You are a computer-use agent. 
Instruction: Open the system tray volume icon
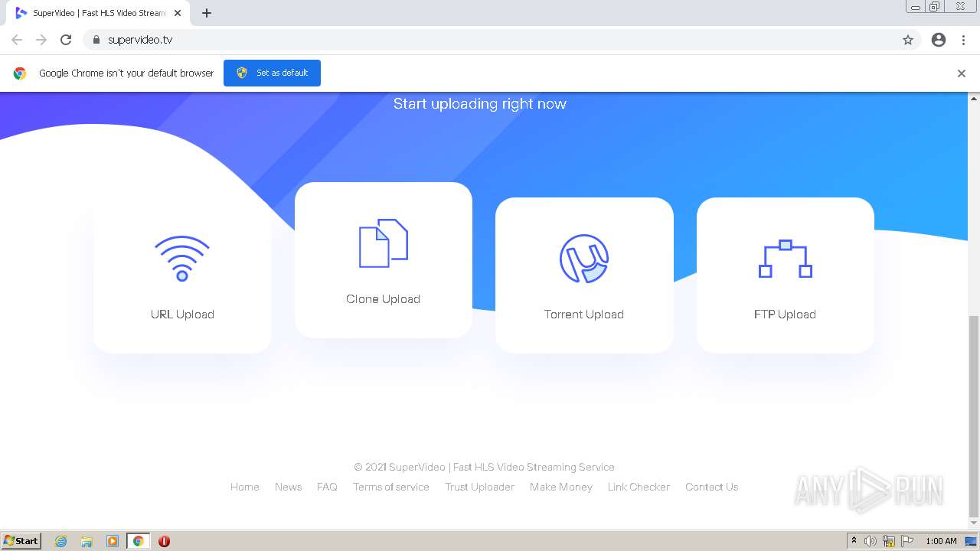click(871, 541)
